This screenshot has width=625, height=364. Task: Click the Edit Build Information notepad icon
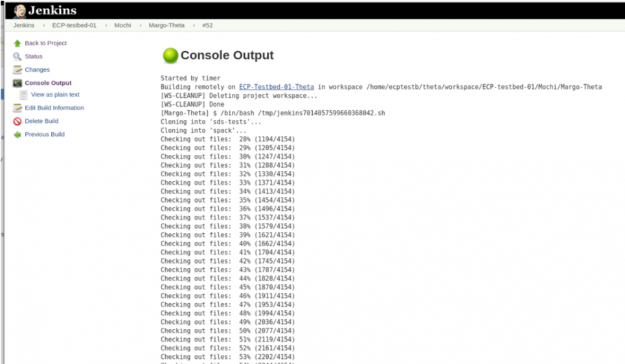17,108
